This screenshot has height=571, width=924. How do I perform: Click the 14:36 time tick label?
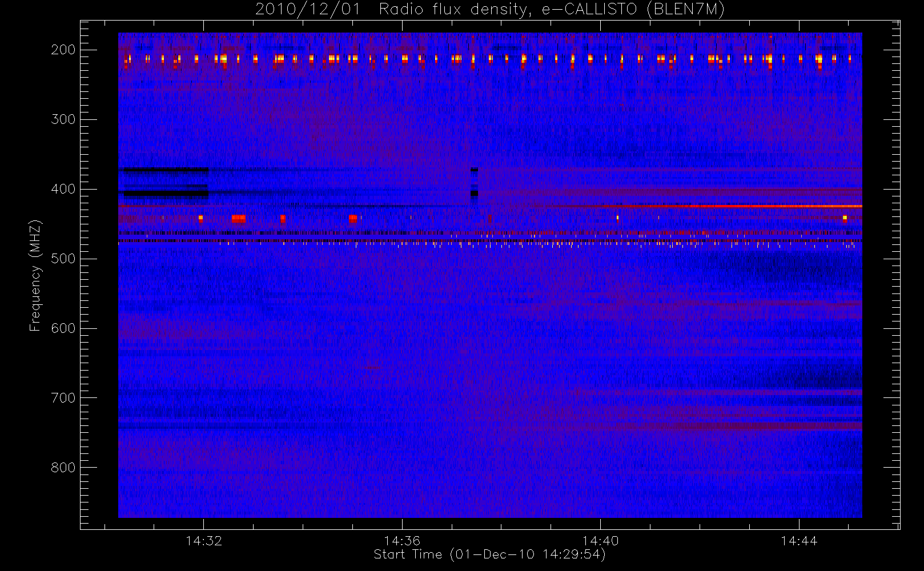pos(402,541)
